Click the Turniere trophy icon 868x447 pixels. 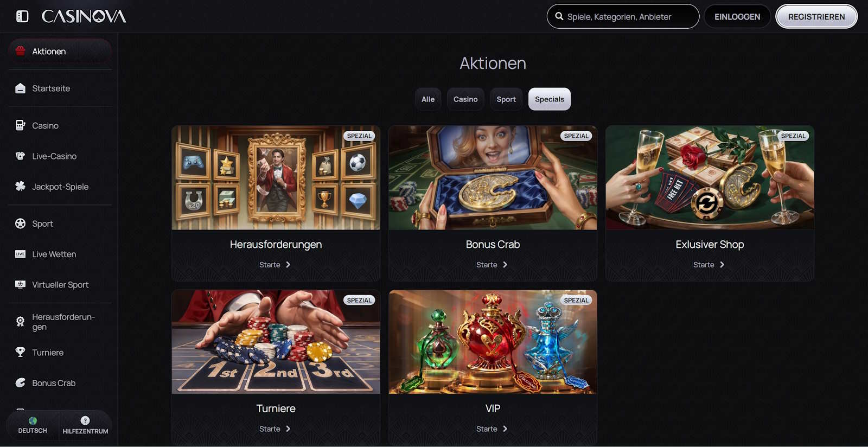click(x=21, y=352)
